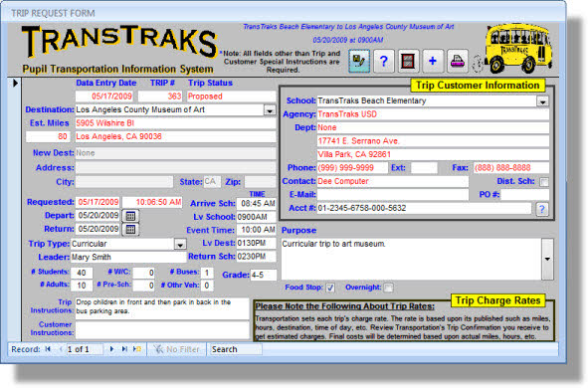The width and height of the screenshot is (588, 388).
Task: Click the Search field in record bar
Action: [236, 349]
